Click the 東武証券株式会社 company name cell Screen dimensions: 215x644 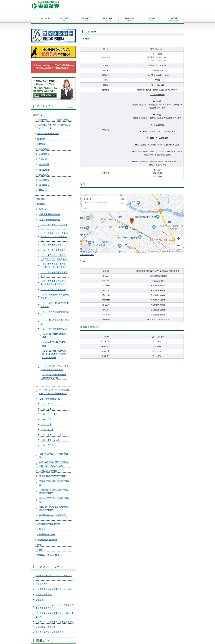[157, 49]
